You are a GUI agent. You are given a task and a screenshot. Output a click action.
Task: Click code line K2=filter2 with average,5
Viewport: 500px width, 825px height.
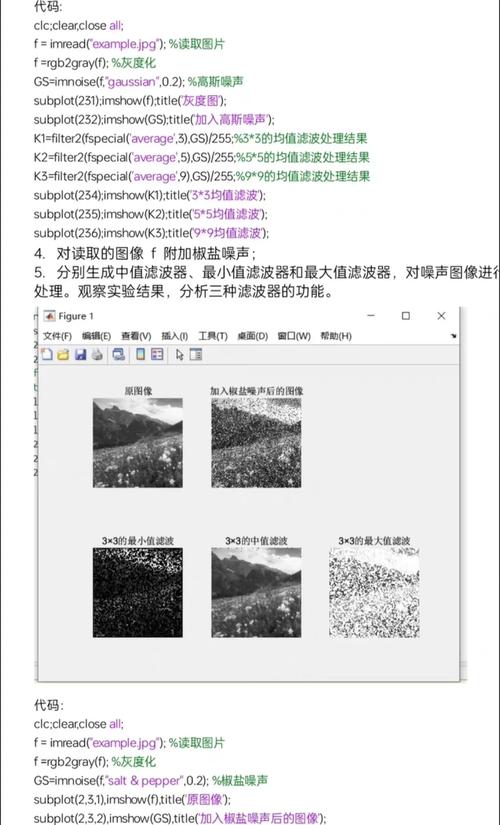[x=202, y=157]
